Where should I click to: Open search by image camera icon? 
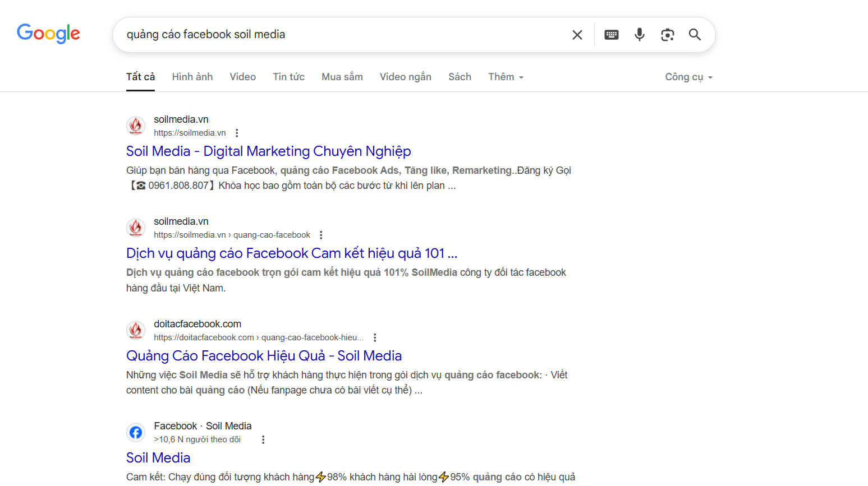pyautogui.click(x=667, y=35)
